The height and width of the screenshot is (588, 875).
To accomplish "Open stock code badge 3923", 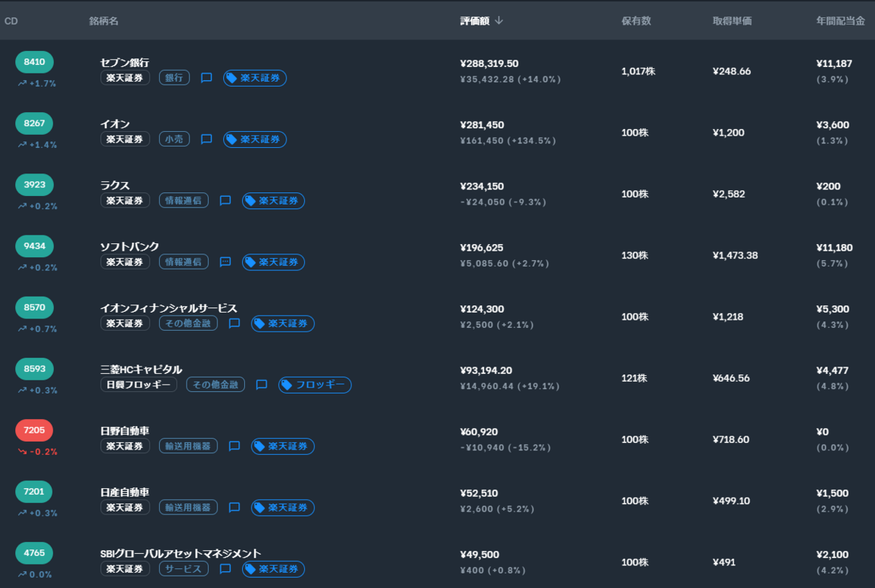I will 34,184.
